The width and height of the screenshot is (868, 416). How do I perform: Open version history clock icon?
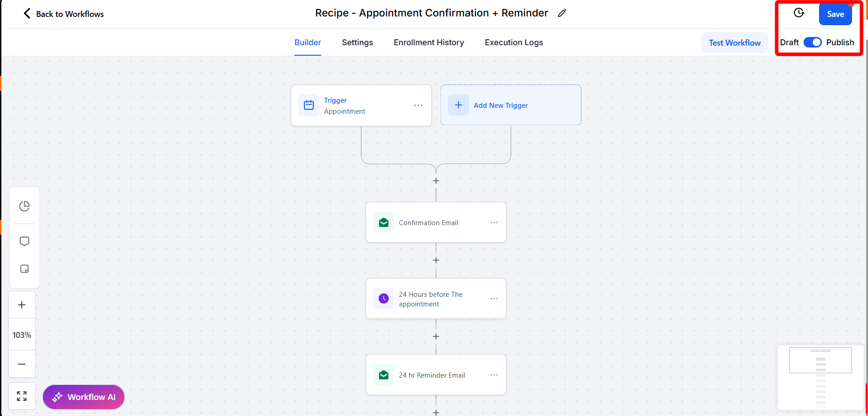[799, 13]
